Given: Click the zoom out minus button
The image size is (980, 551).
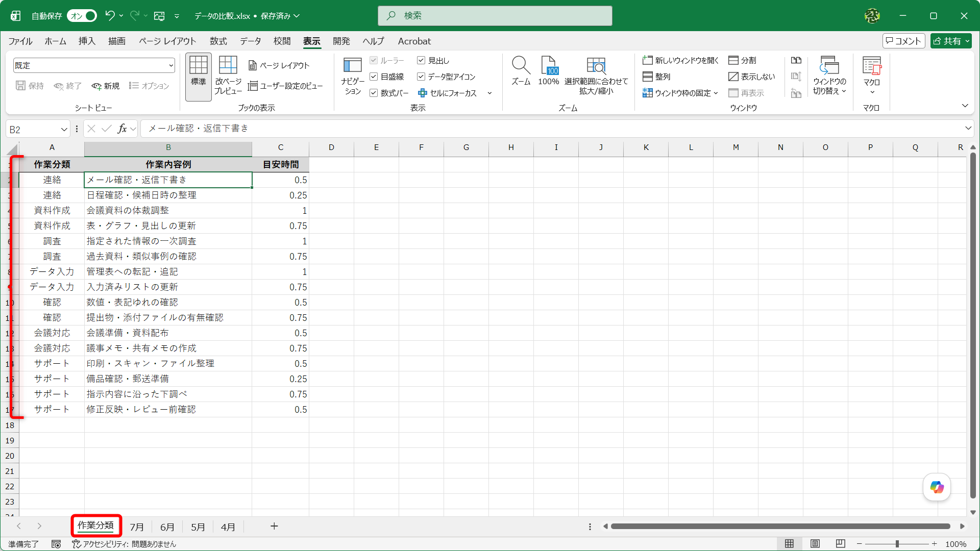Looking at the screenshot, I should [860, 544].
